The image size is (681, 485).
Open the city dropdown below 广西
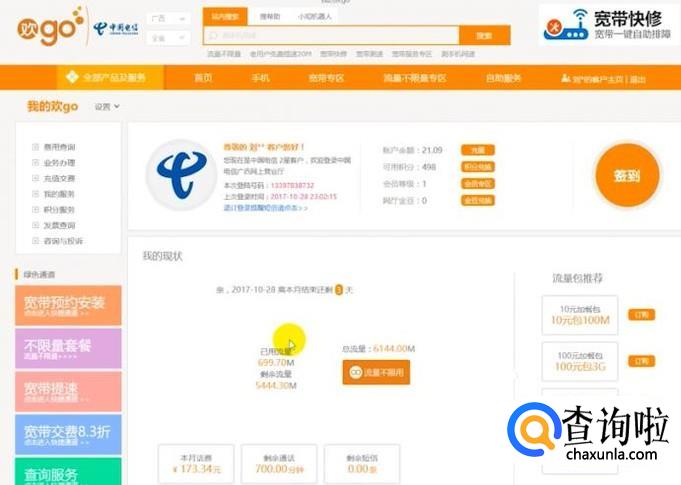[168, 38]
